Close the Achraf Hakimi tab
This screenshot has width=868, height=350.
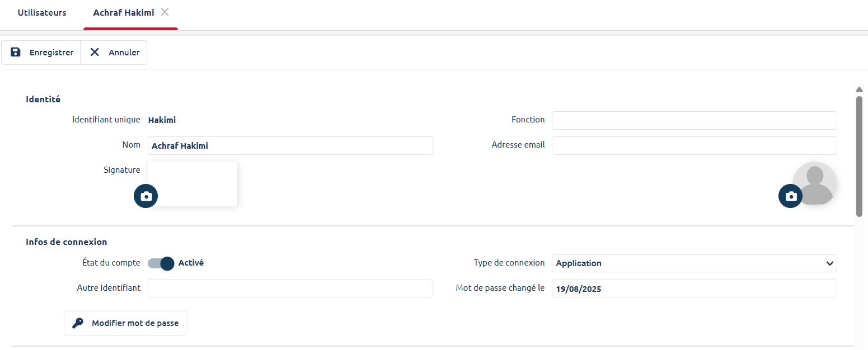point(165,12)
